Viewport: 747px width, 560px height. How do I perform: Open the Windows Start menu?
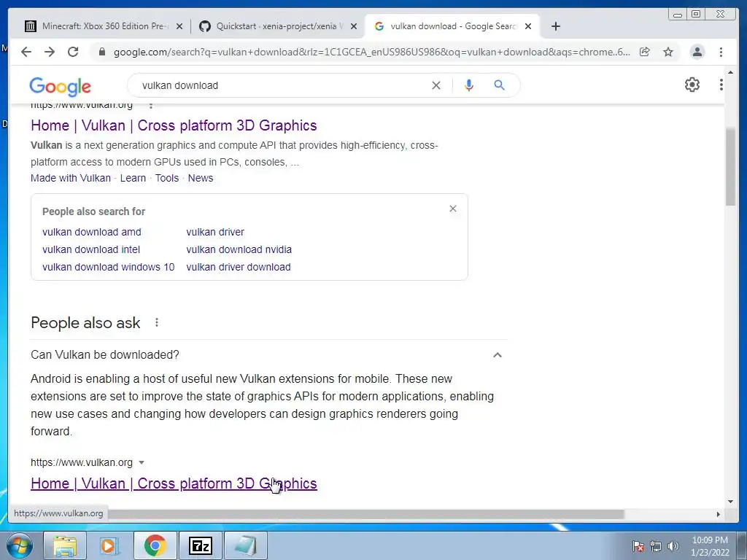pos(20,545)
